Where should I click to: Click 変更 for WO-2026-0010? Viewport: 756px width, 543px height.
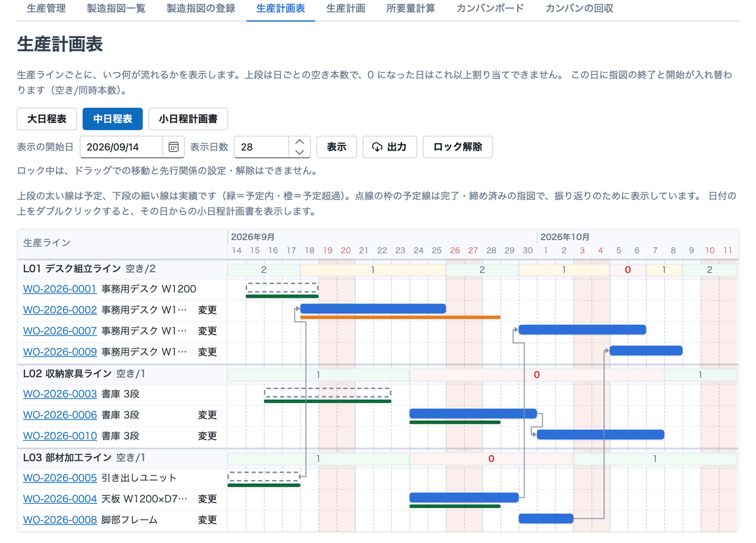coord(207,436)
